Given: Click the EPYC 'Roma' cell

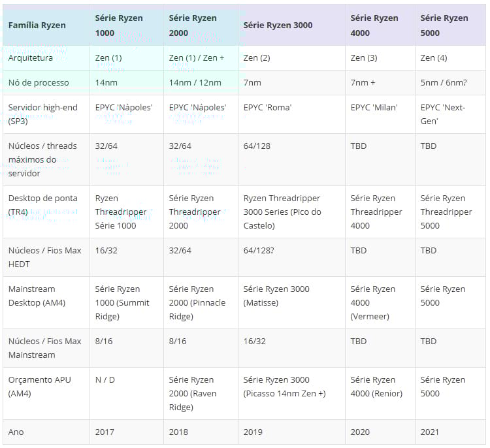Looking at the screenshot, I should tap(291, 114).
